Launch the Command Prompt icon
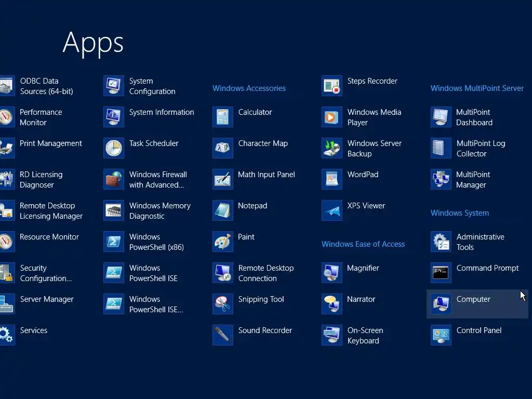This screenshot has height=399, width=532. coord(441,273)
